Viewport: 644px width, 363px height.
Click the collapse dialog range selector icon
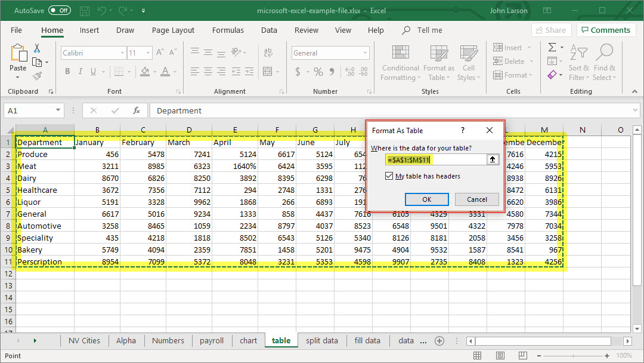tap(493, 159)
